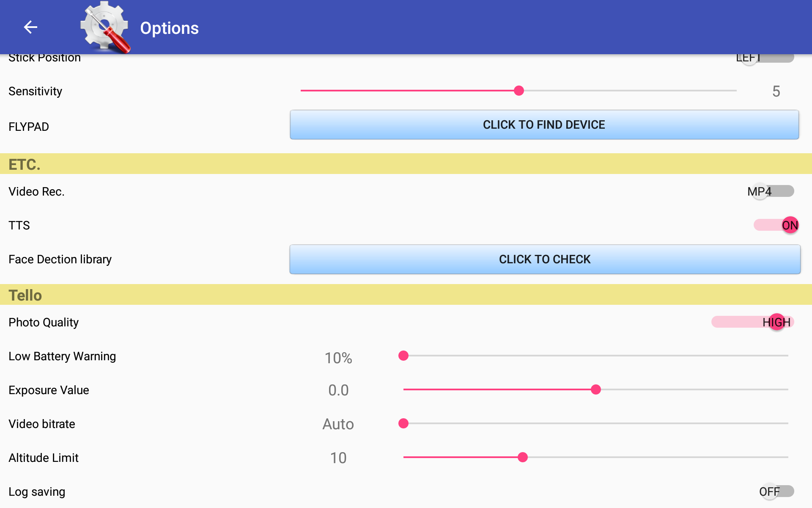This screenshot has width=812, height=508.
Task: Select the Tello section header
Action: coord(406,295)
